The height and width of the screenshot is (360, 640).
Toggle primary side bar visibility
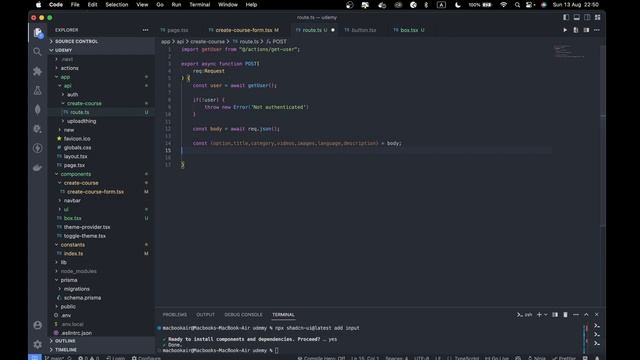pyautogui.click(x=566, y=18)
